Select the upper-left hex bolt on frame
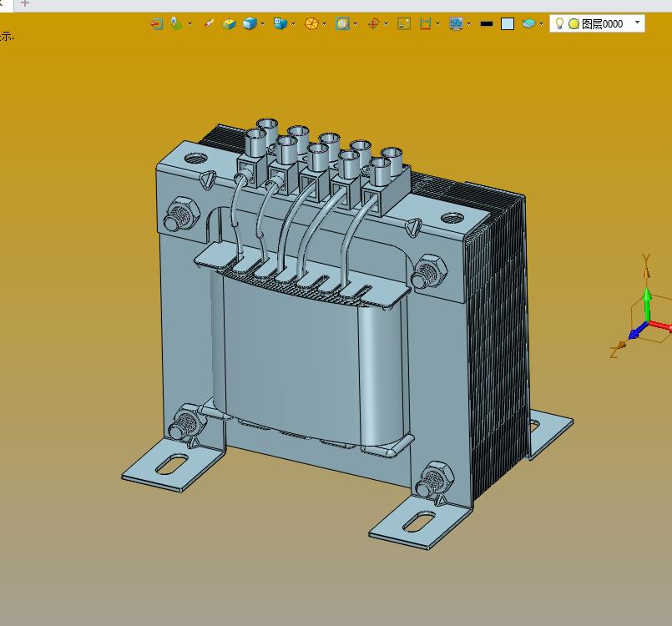The height and width of the screenshot is (626, 672). pos(181,215)
